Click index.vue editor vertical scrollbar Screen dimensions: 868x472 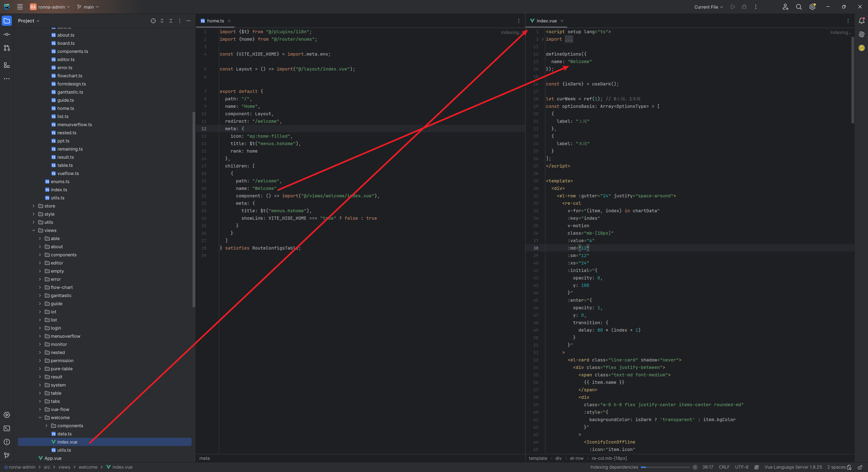click(x=852, y=80)
